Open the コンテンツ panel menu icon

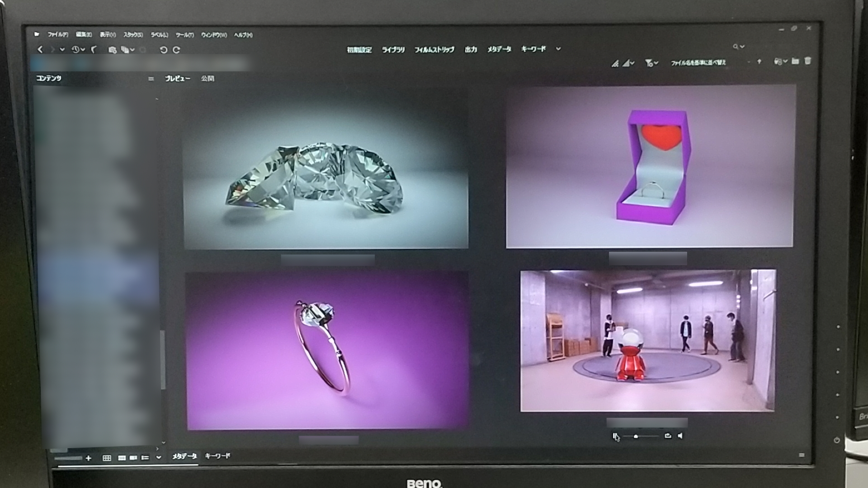(151, 79)
